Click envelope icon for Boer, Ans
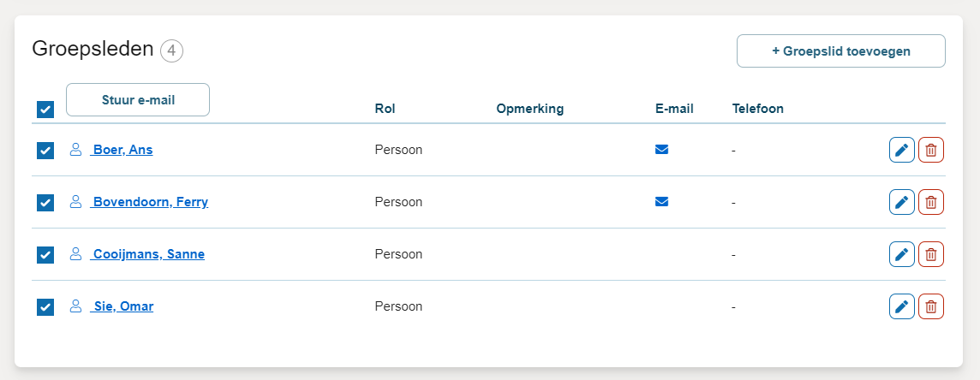980x380 pixels. [x=661, y=150]
